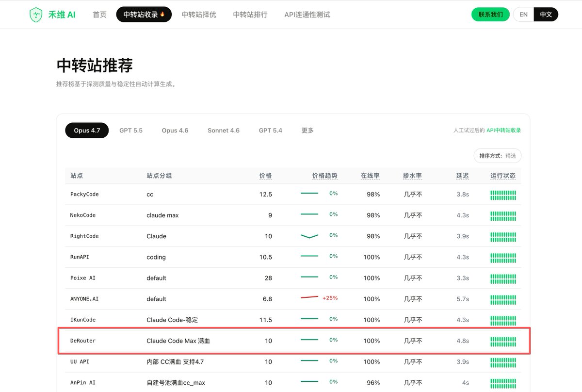
Task: Click the 5.7s latency value
Action: tap(463, 299)
